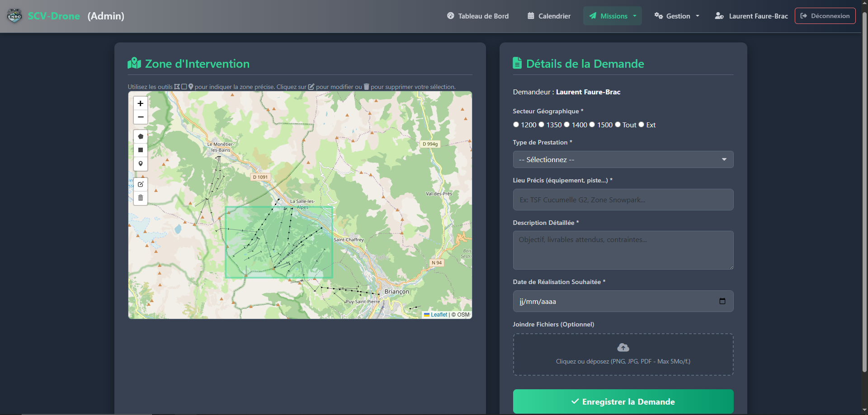Expand the Missions dropdown arrow
The image size is (868, 415).
635,16
